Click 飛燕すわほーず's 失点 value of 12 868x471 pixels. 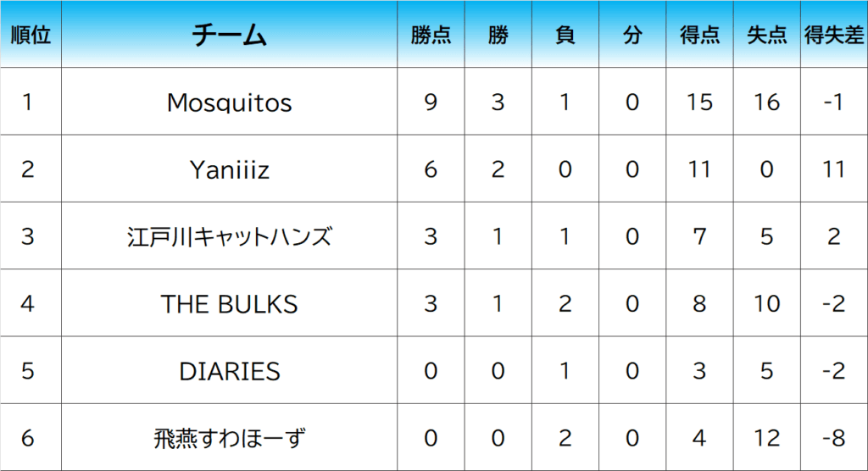coord(766,438)
